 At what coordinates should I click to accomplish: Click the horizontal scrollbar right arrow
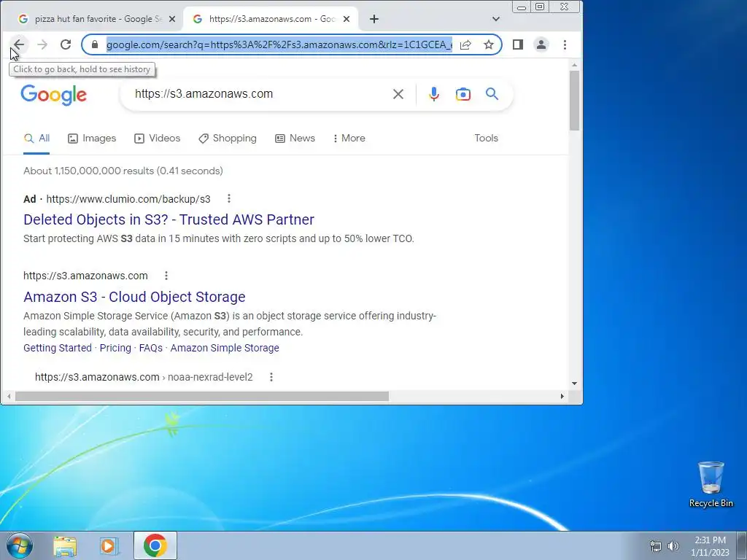(x=562, y=396)
